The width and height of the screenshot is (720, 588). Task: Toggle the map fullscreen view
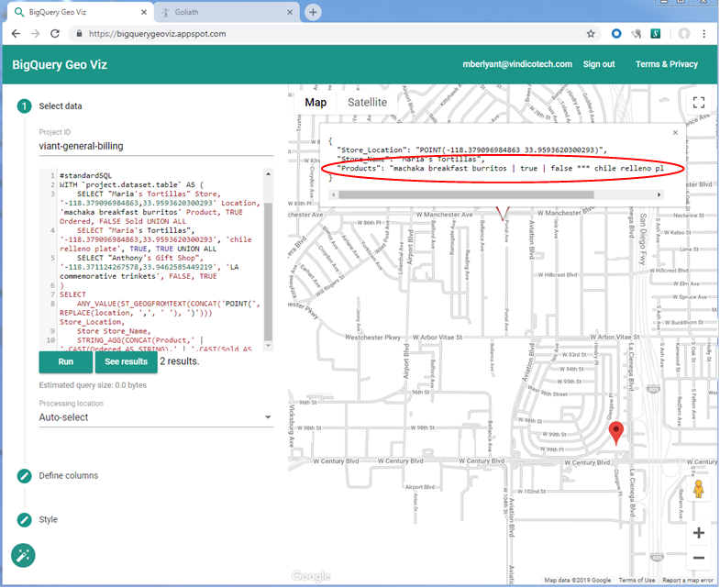[698, 103]
